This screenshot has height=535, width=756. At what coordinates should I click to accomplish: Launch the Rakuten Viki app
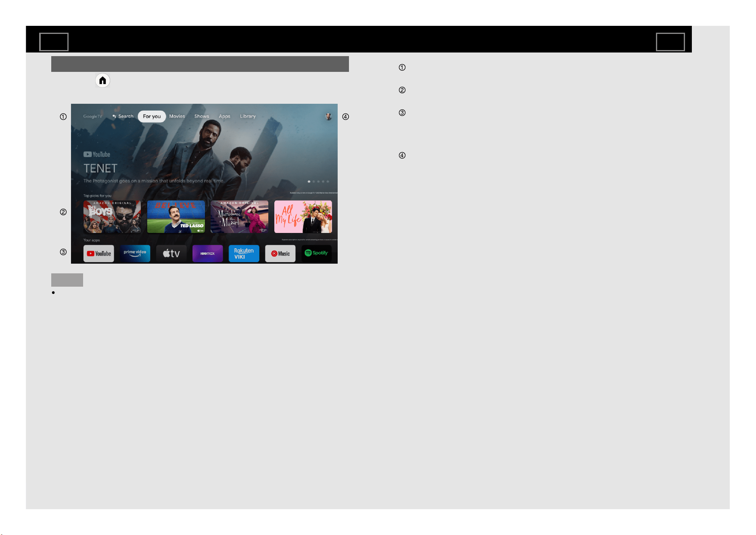[x=244, y=254]
